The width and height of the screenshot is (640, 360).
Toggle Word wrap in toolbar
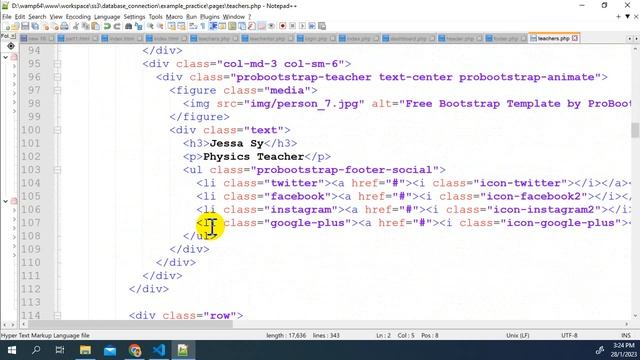pos(193,26)
